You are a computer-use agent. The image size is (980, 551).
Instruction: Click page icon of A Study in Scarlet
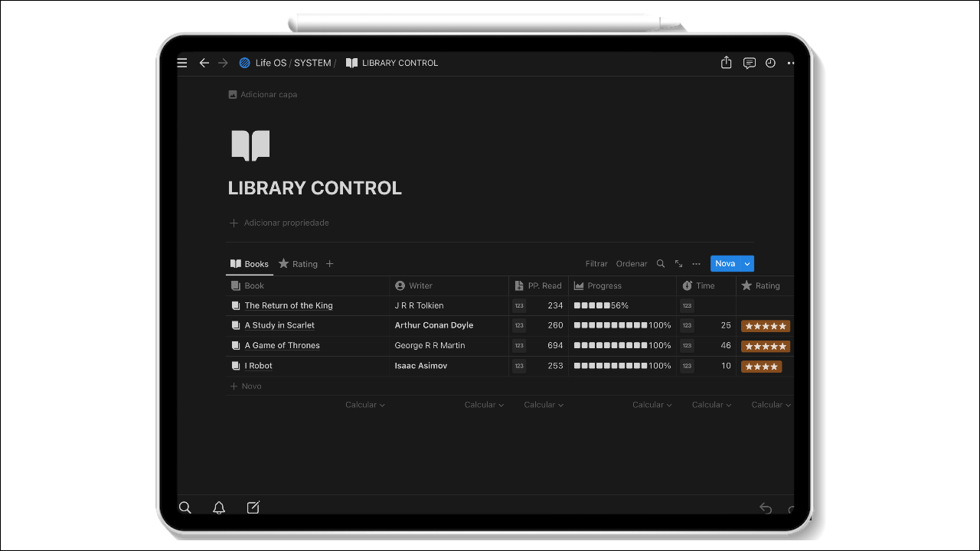pos(236,325)
